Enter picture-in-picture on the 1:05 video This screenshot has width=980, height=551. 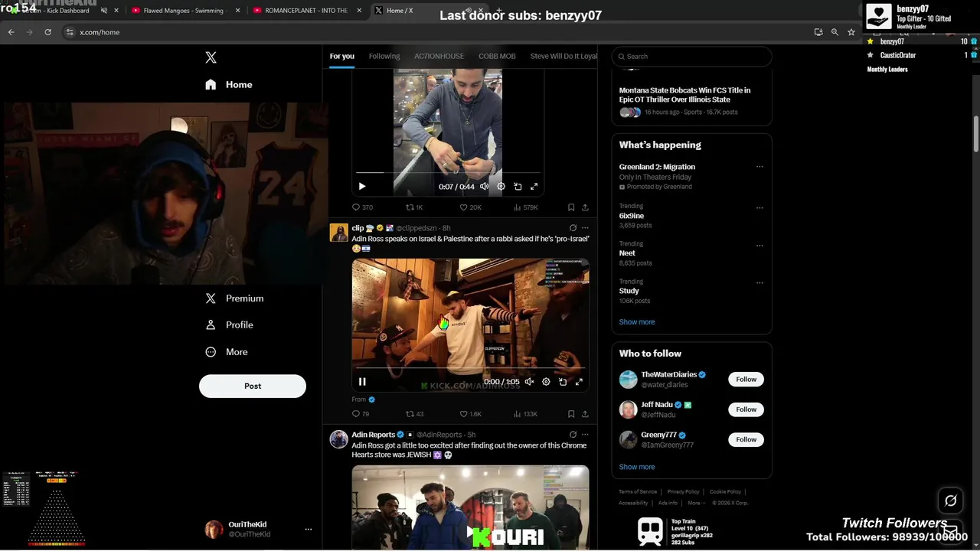click(563, 382)
